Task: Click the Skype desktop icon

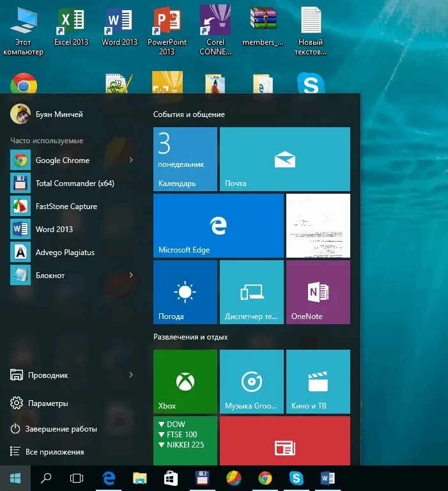Action: point(311,83)
